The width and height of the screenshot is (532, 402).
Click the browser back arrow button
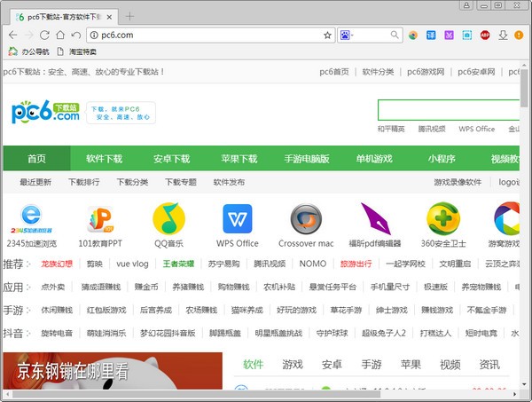(x=13, y=35)
